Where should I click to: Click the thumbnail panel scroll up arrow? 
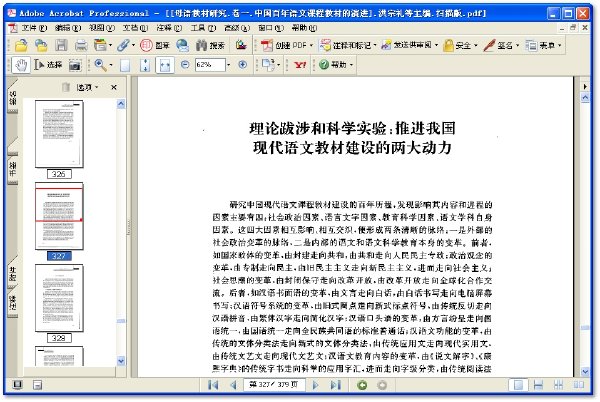121,104
